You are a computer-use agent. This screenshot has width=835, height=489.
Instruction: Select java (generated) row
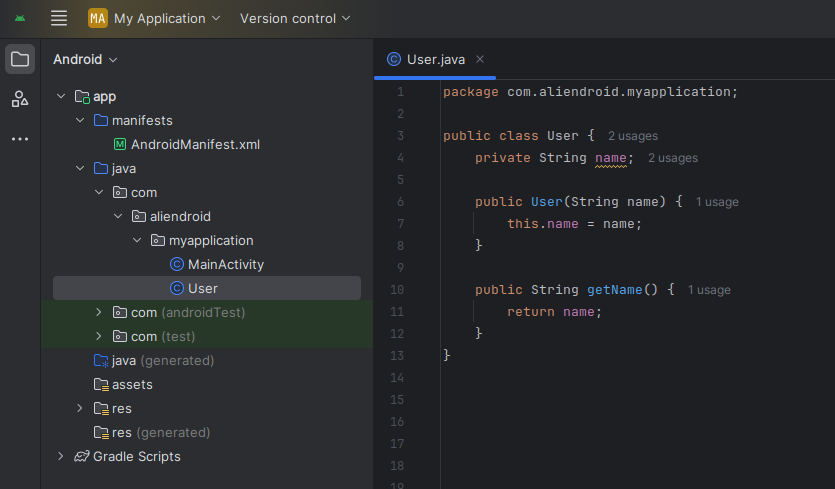click(207, 360)
